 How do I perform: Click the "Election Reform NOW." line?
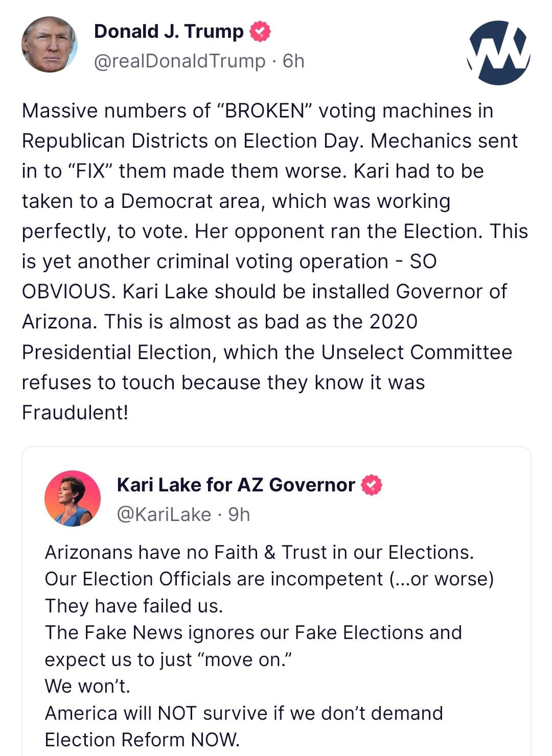point(142,740)
